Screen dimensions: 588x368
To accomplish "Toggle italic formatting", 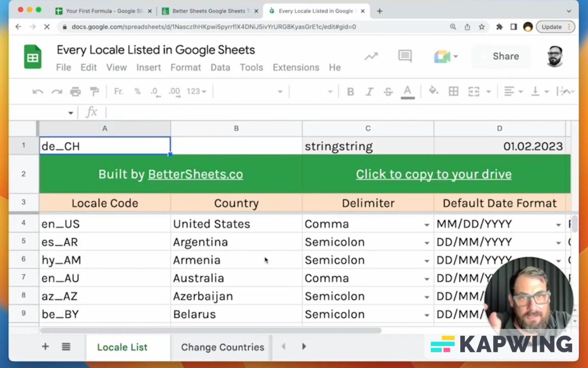I will [369, 92].
